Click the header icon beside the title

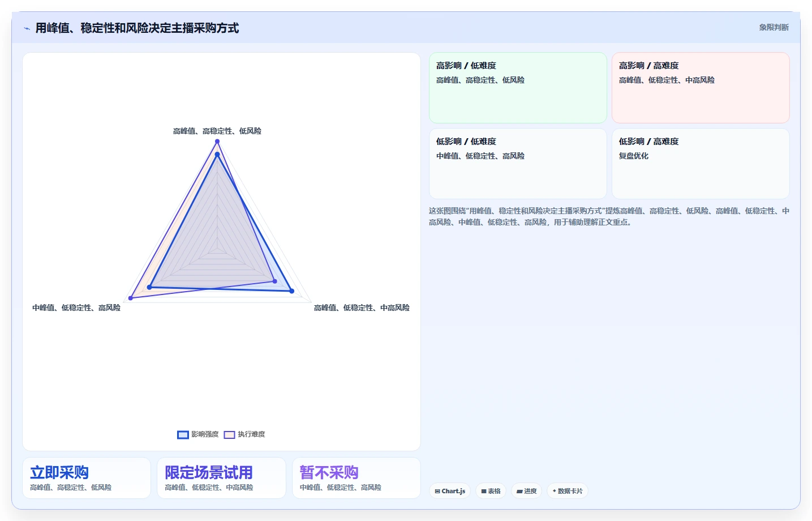tap(27, 28)
